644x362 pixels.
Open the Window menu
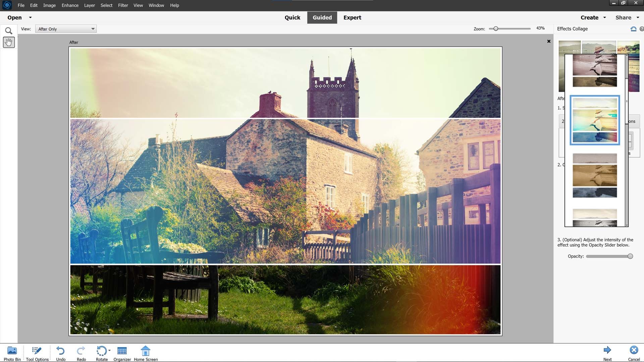156,5
